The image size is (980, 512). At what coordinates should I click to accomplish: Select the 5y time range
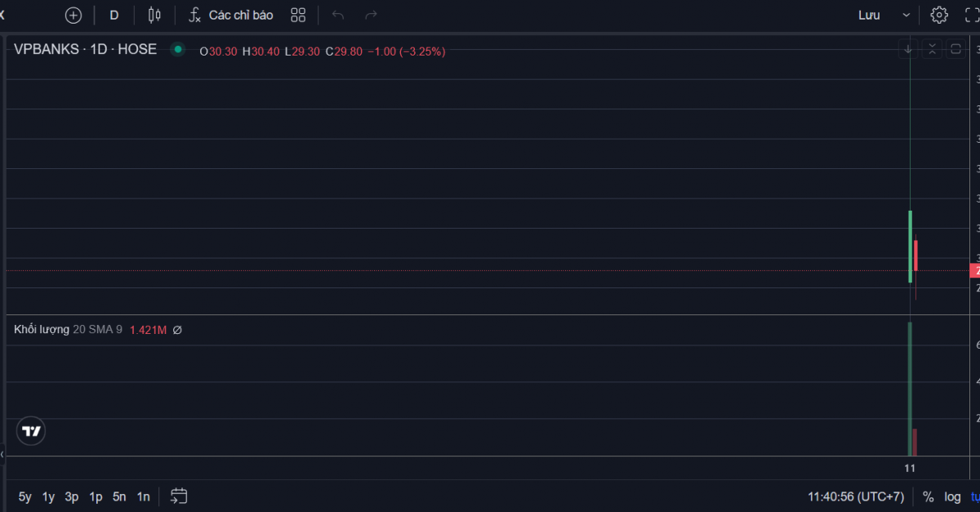pos(25,496)
